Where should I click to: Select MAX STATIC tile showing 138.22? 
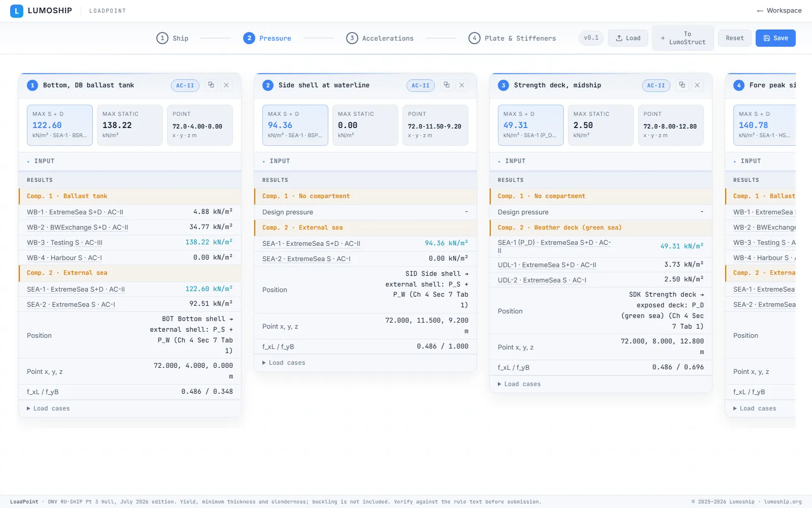point(130,125)
